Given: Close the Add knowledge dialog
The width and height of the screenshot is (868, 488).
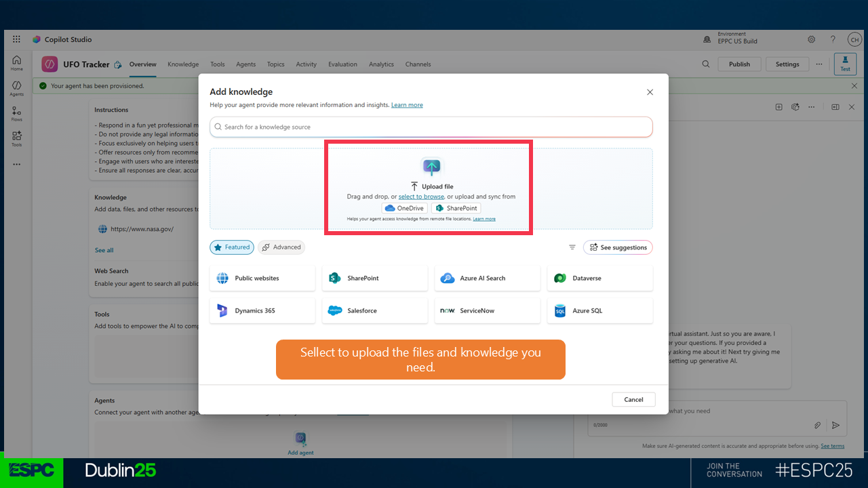Looking at the screenshot, I should pos(650,92).
